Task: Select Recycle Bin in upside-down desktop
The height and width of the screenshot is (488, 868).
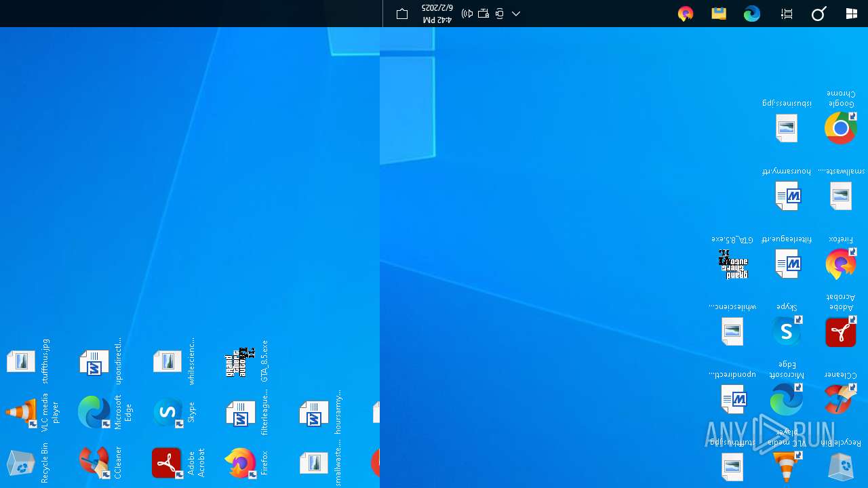Action: (x=841, y=467)
